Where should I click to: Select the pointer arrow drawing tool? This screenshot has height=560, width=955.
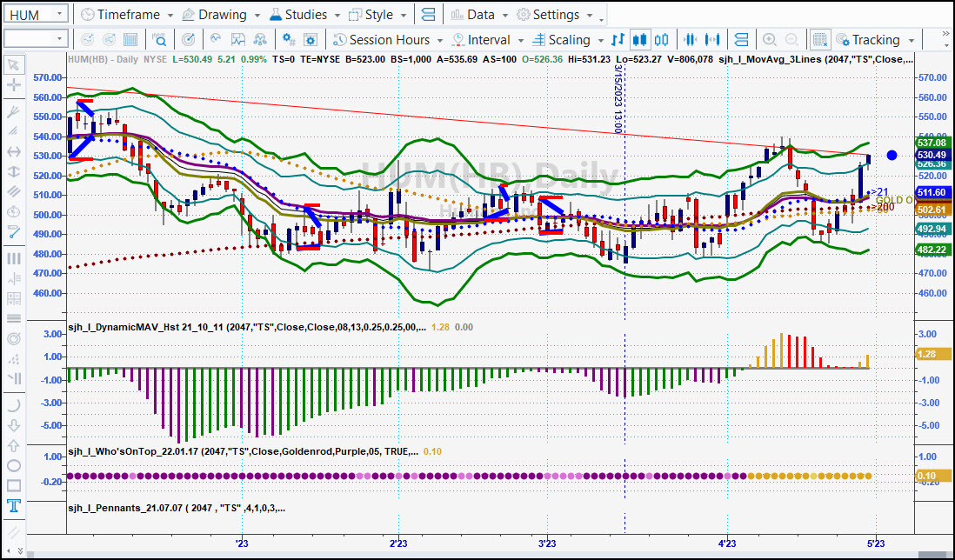point(13,65)
